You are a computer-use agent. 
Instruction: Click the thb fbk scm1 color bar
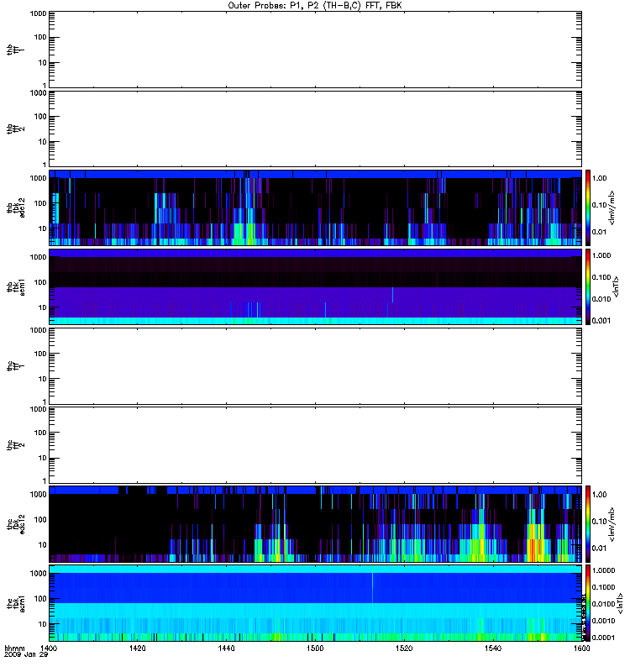point(588,286)
